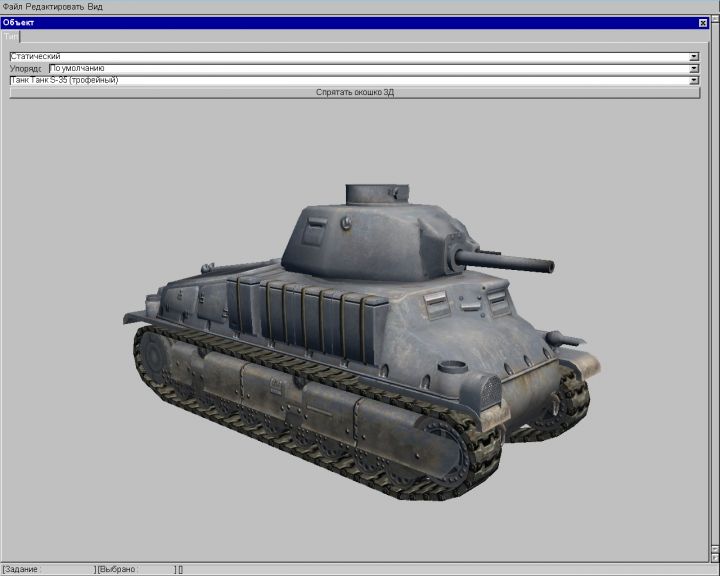The image size is (720, 576).
Task: Expand the Танк S-35 dropdown arrow
Action: [694, 80]
